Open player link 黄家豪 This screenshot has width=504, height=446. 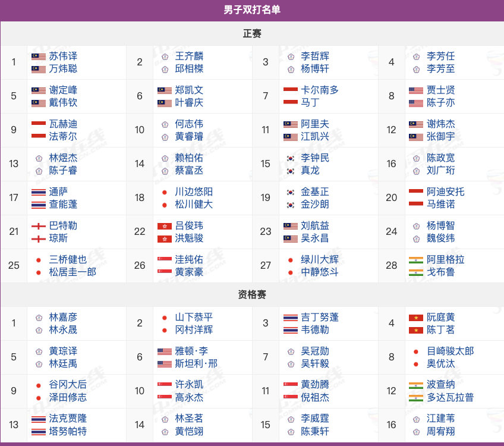click(189, 272)
